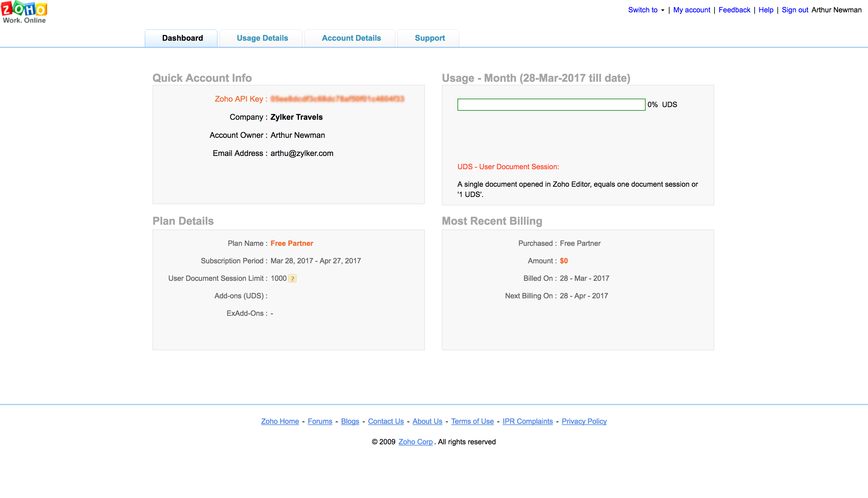
Task: Select the blurred Zoho API key
Action: (337, 99)
